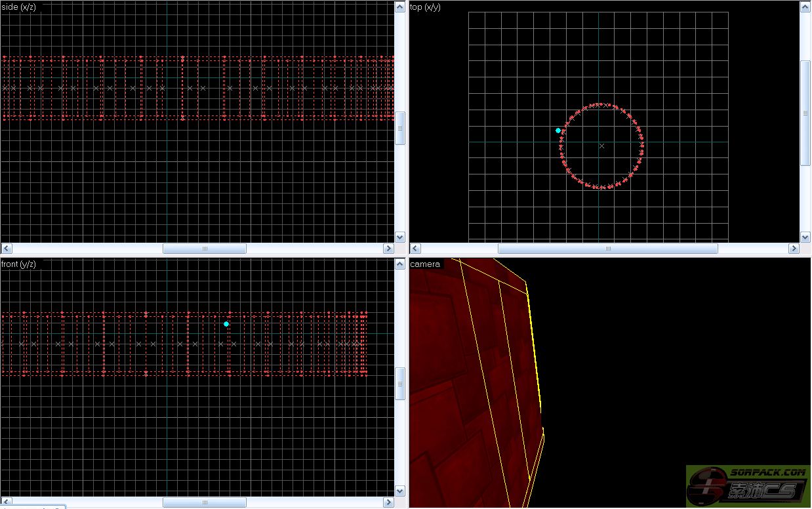Screen dimensions: 812x509
Task: Click horizontal scrollbar thumb of front (y/z) view
Action: [204, 502]
